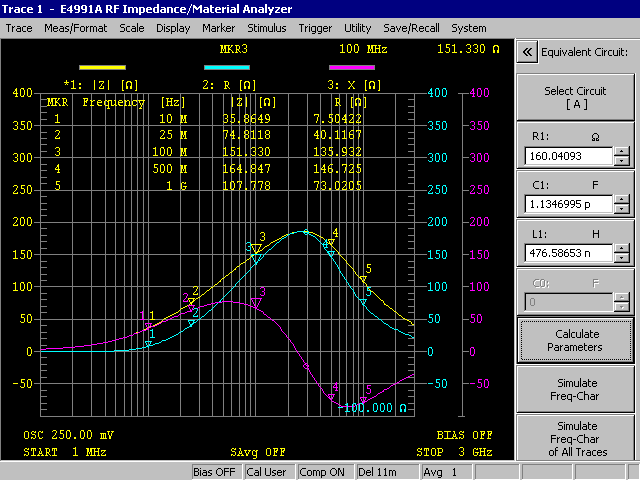Click the BIAS OFF readout

point(464,435)
